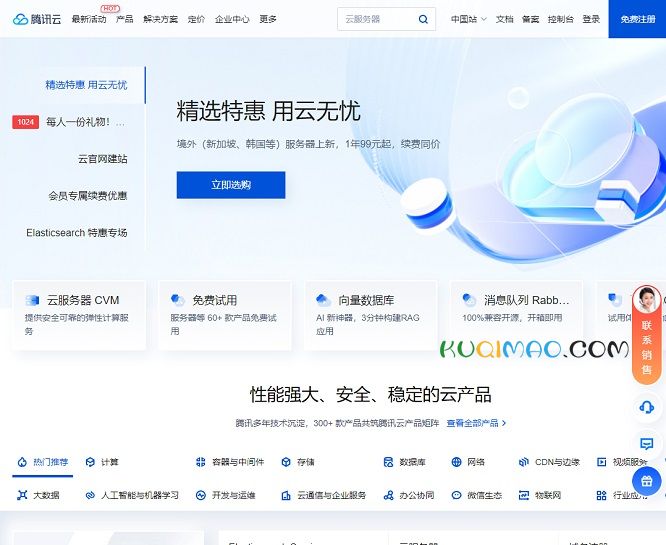Click the 微信生态 category icon

456,495
